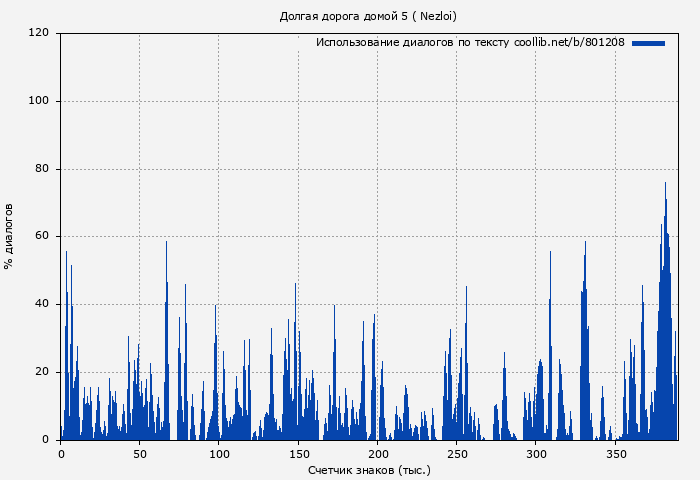The image size is (700, 480).
Task: Click the y-axis tick label 60
Action: tap(42, 237)
